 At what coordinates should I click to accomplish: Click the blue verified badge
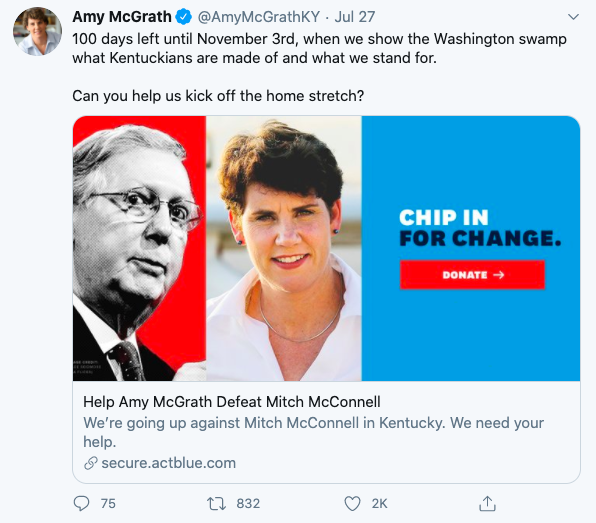click(x=184, y=17)
